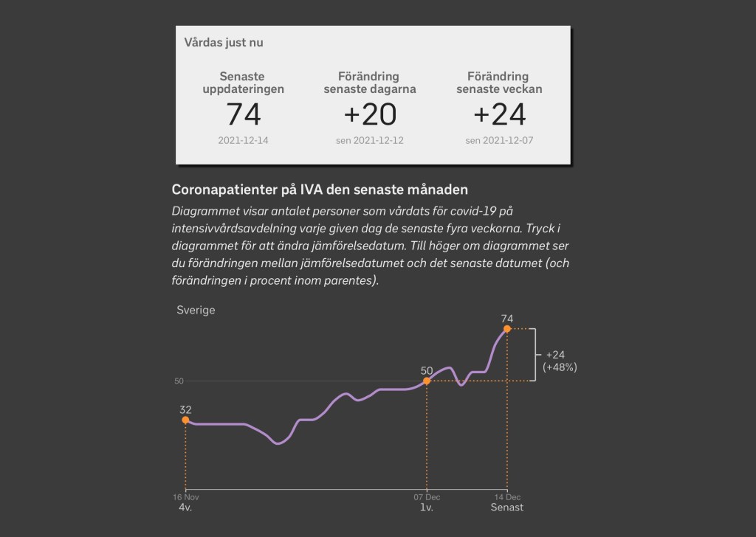Click the "16 Nov" x-axis date label

coord(186,496)
